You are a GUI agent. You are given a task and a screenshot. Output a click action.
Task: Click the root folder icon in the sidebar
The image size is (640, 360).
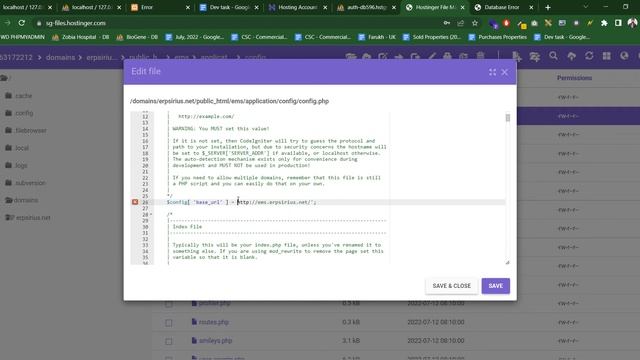tap(4, 78)
